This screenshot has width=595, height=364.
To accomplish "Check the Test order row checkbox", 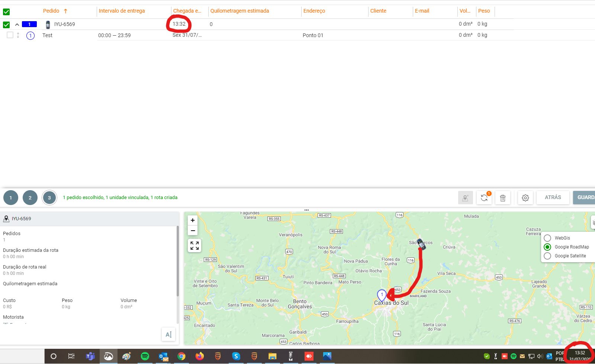I will point(10,35).
